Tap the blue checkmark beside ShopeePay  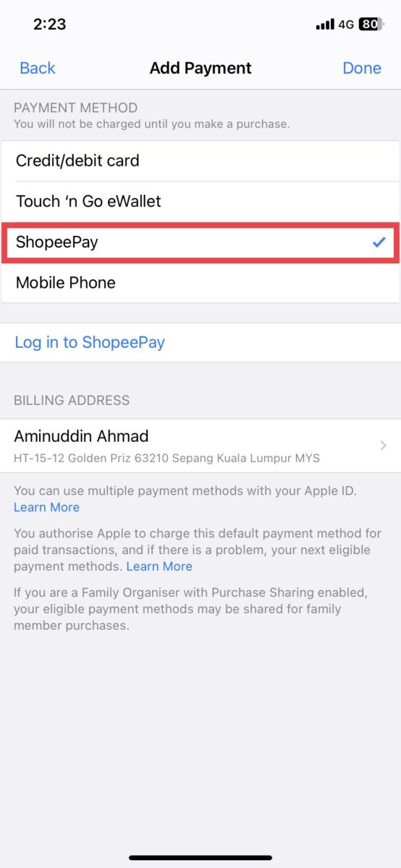[379, 242]
